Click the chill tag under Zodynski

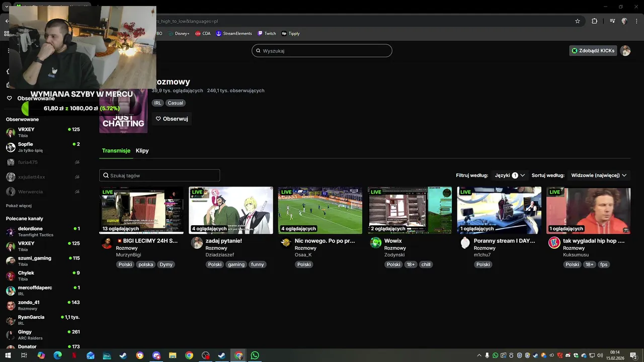pyautogui.click(x=426, y=264)
